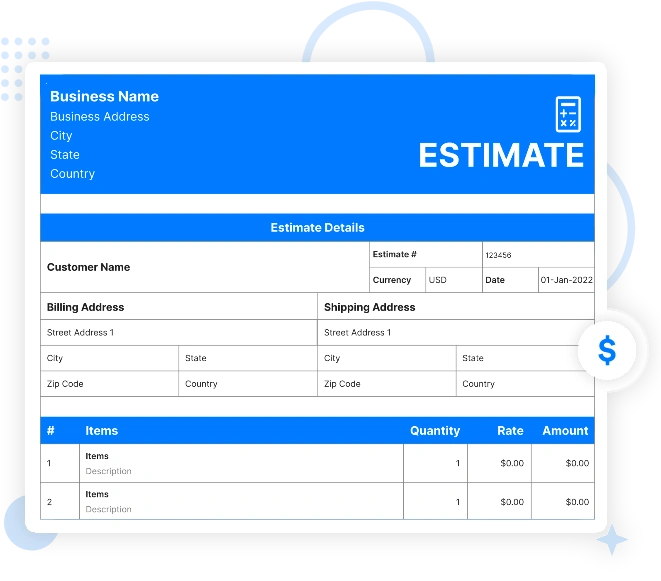Click the Billing Address heading
661x581 pixels.
coord(86,307)
